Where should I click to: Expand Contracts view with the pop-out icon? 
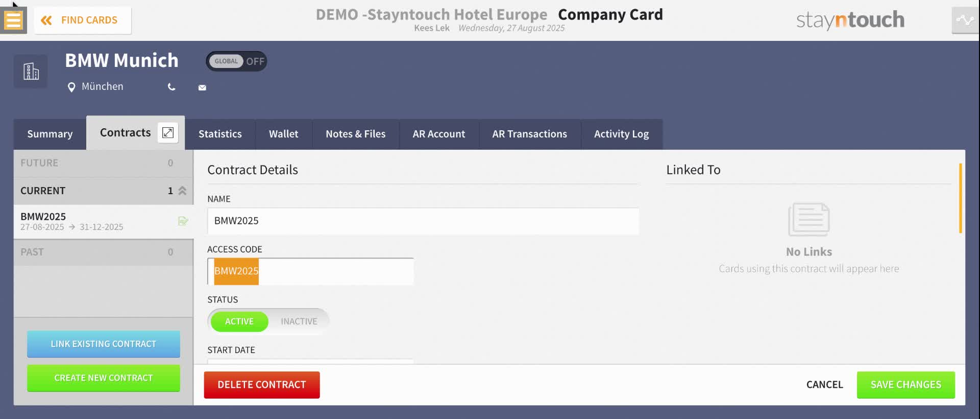(168, 133)
